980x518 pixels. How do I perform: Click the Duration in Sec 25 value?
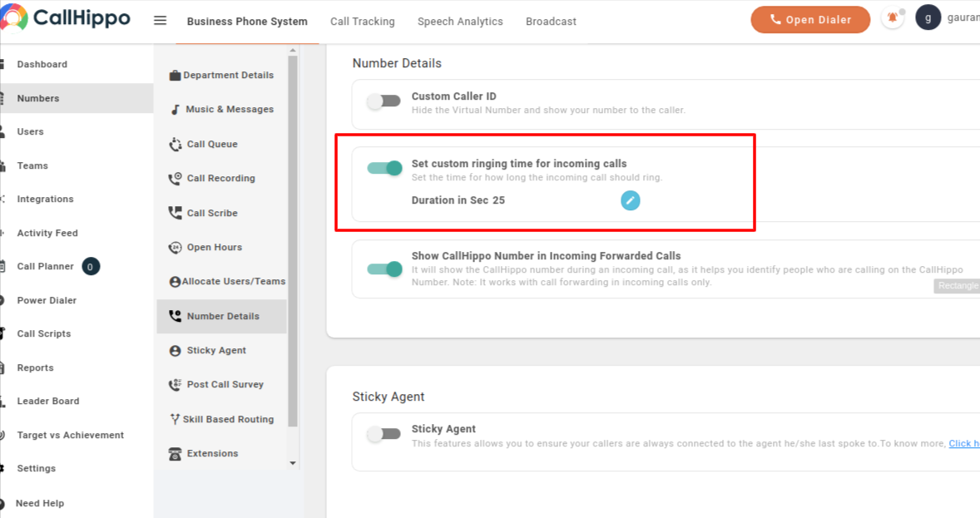[x=458, y=200]
